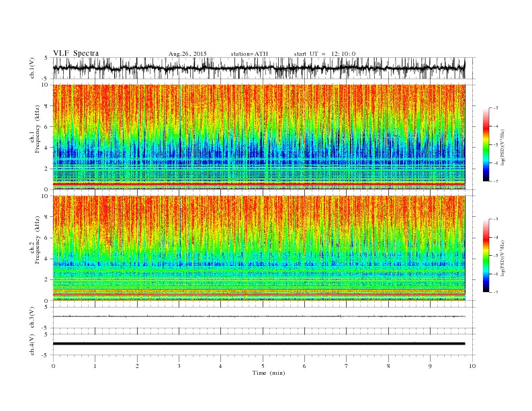Click the "-3" tick on ch.1 color bar

click(x=496, y=108)
